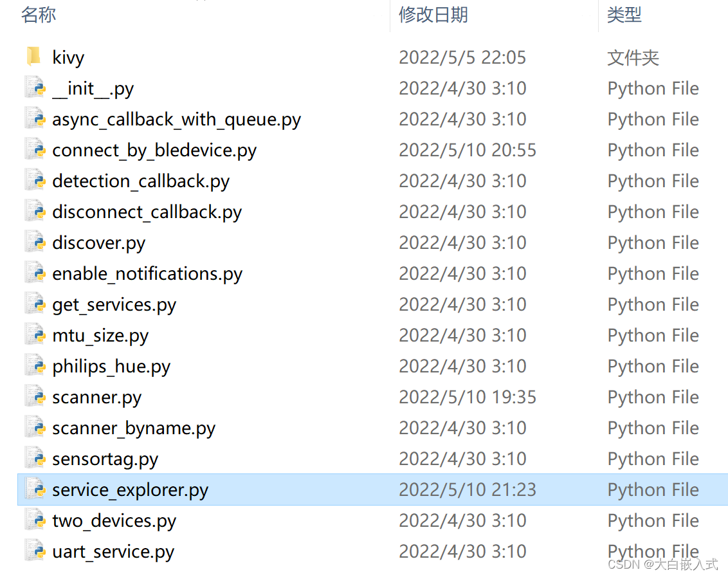Click file name philips_hue.py

click(111, 367)
